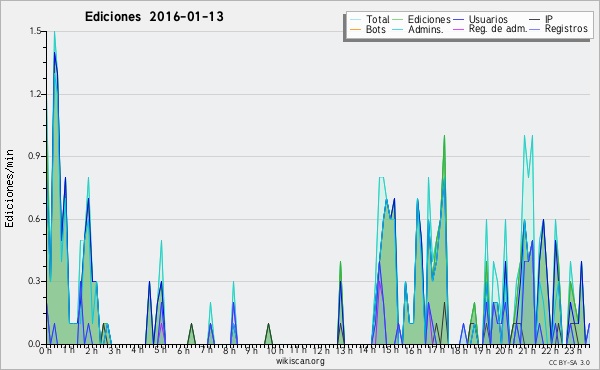The image size is (600, 370).
Task: Click the 5 h marker on time axis
Action: pos(160,350)
